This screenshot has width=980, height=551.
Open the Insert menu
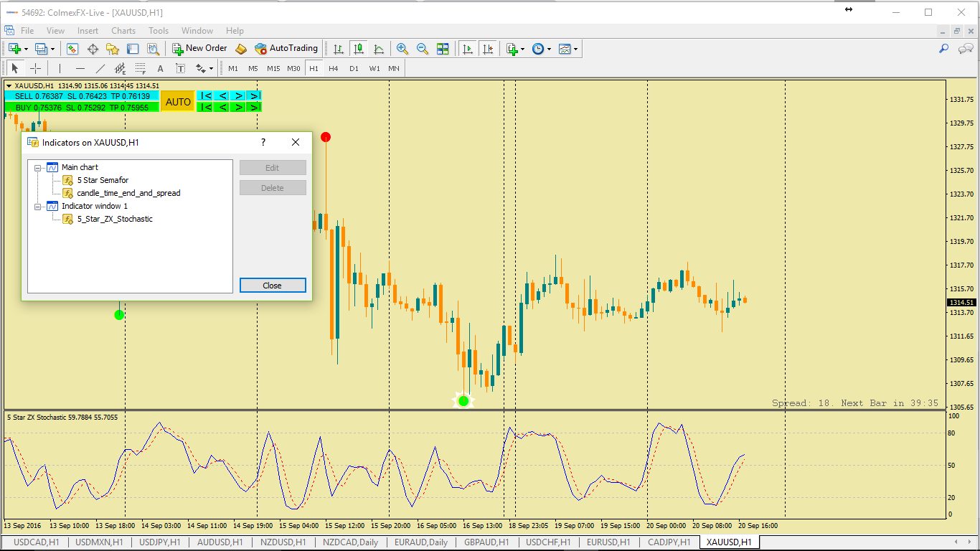point(88,31)
